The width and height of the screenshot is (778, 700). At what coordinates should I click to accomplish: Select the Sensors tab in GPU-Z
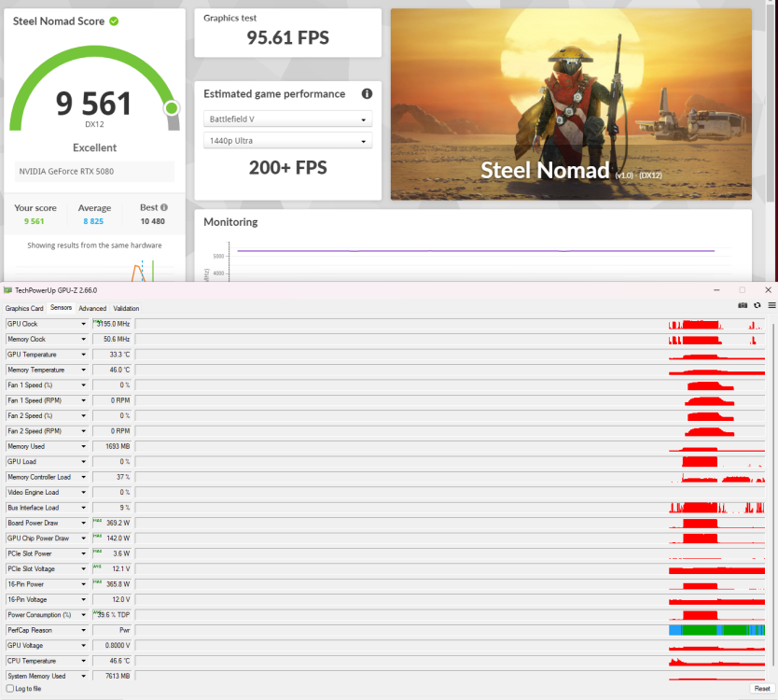(x=61, y=308)
